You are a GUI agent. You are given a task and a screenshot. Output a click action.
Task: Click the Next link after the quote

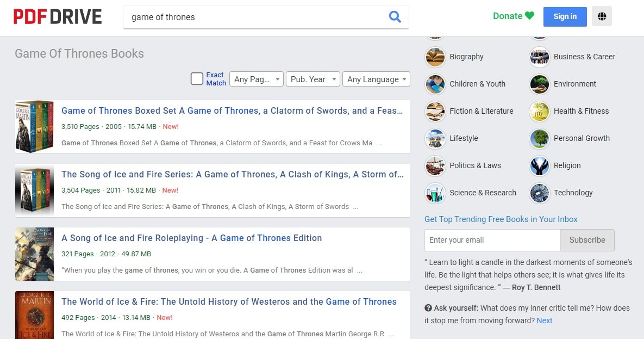click(x=545, y=320)
